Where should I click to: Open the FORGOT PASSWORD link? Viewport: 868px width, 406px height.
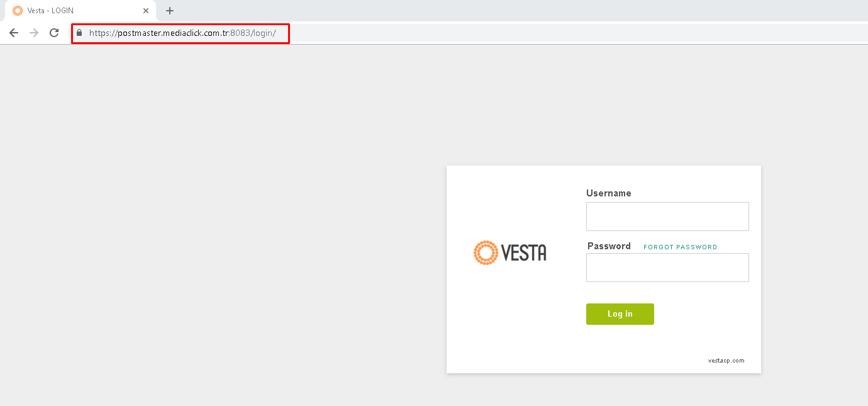pyautogui.click(x=680, y=247)
